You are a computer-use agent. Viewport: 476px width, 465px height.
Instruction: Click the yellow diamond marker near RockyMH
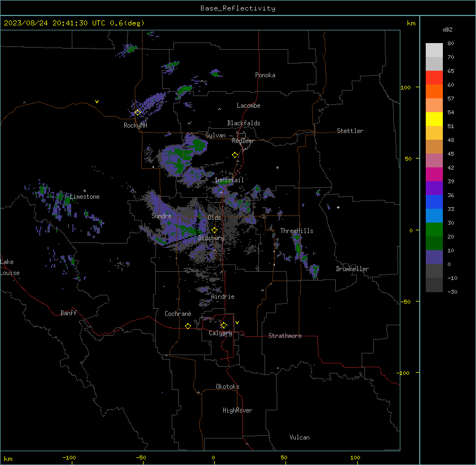137,113
